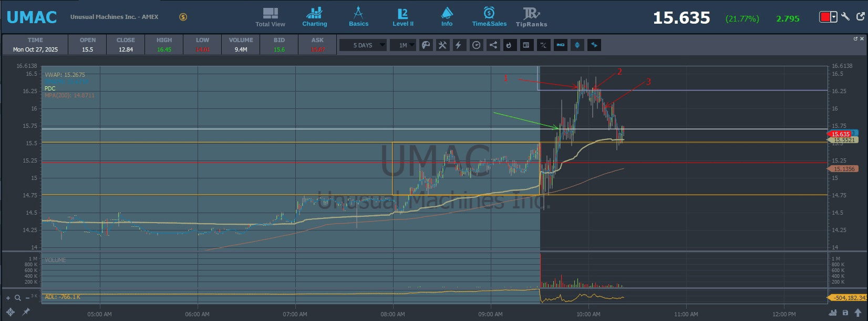Click the (21.77%) percent change value
The height and width of the screenshot is (321, 868).
pos(742,19)
